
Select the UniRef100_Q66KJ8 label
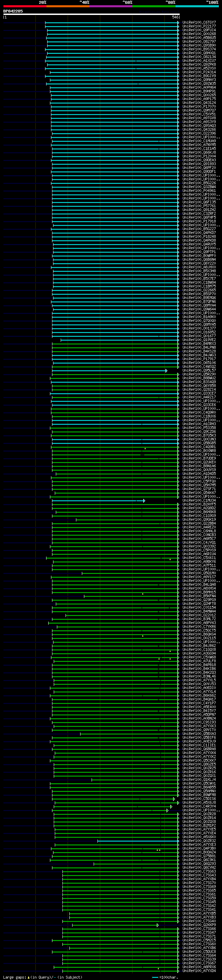(x=199, y=152)
